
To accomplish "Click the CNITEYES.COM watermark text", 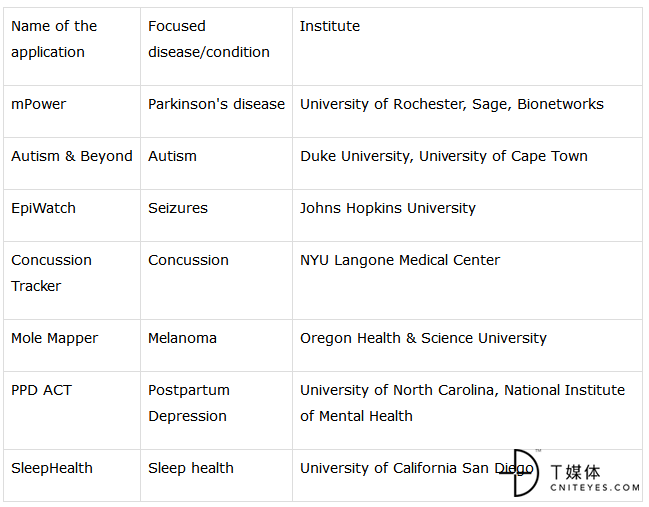I will point(595,488).
